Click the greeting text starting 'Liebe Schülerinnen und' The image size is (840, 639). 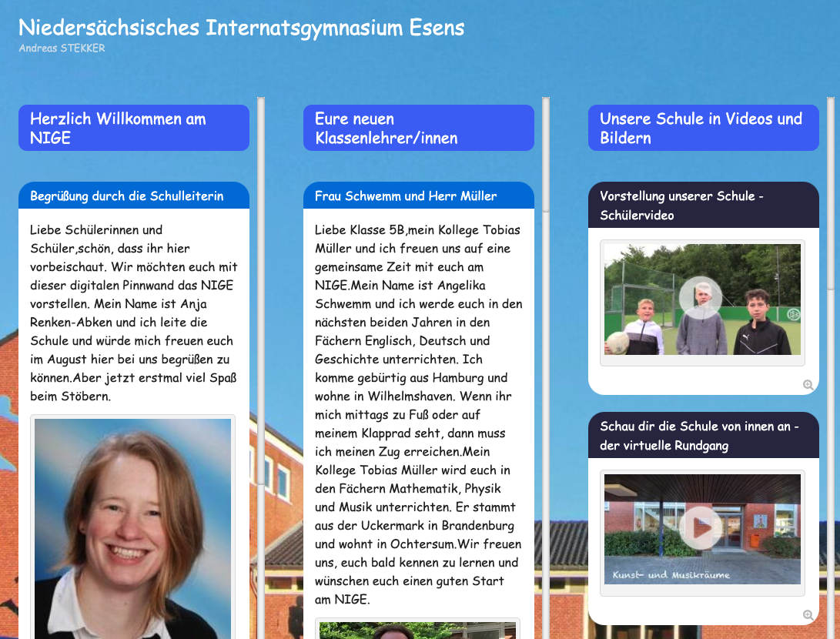coord(134,313)
